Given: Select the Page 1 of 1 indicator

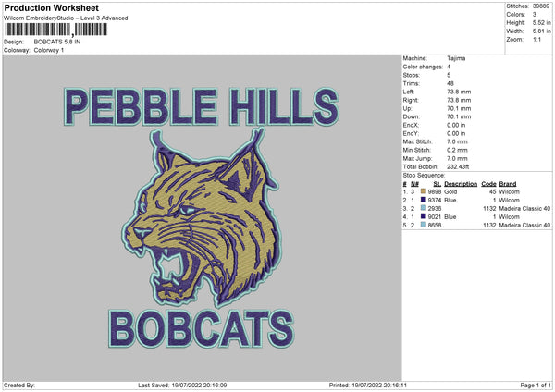Looking at the screenshot, I should (536, 385).
